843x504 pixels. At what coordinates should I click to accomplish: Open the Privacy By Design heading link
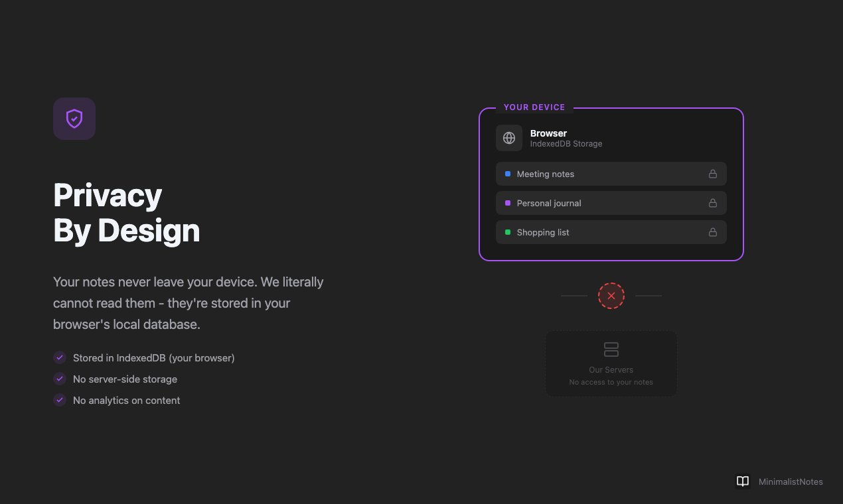tap(126, 213)
